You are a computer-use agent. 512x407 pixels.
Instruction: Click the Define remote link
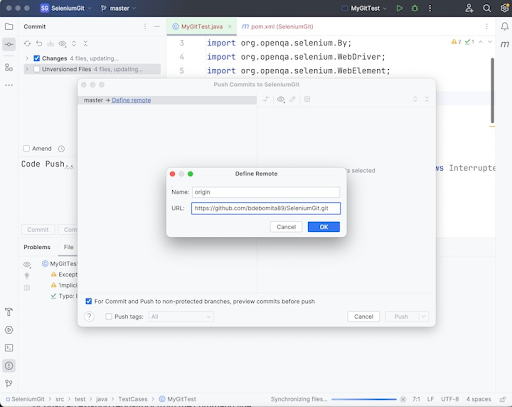(131, 100)
